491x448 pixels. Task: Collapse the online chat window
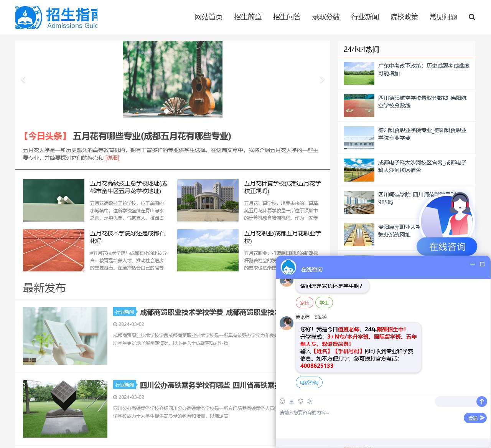[472, 265]
